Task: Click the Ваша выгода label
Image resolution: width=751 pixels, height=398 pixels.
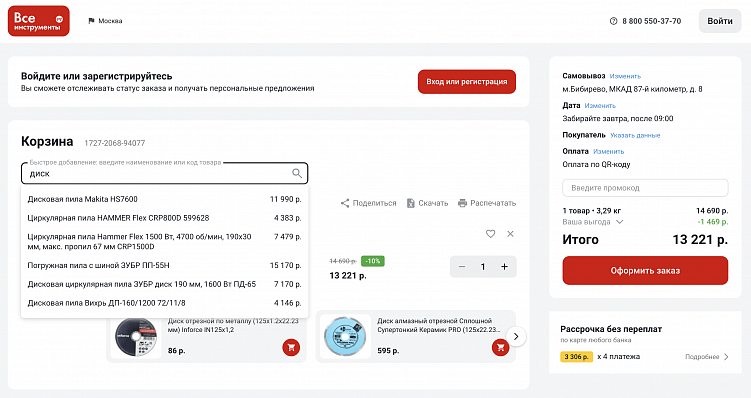Action: [586, 222]
